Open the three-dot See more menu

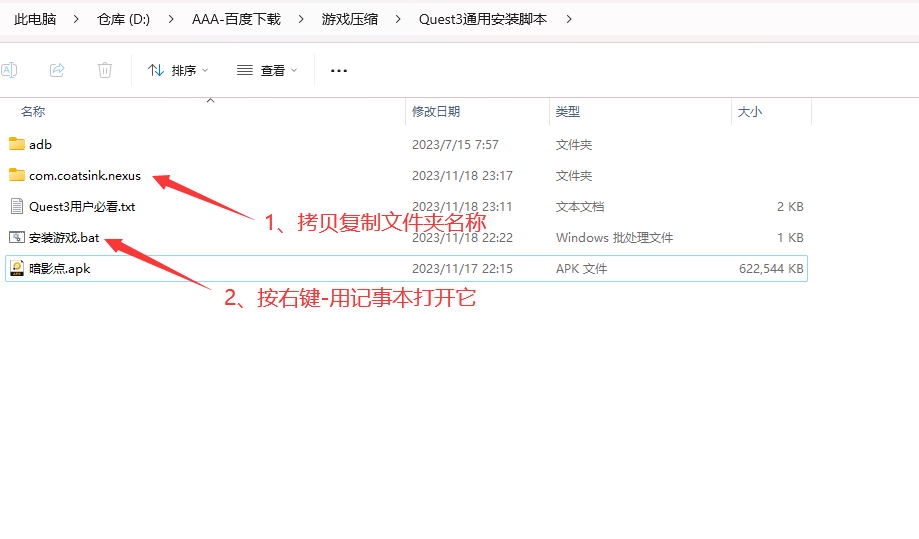click(x=339, y=70)
